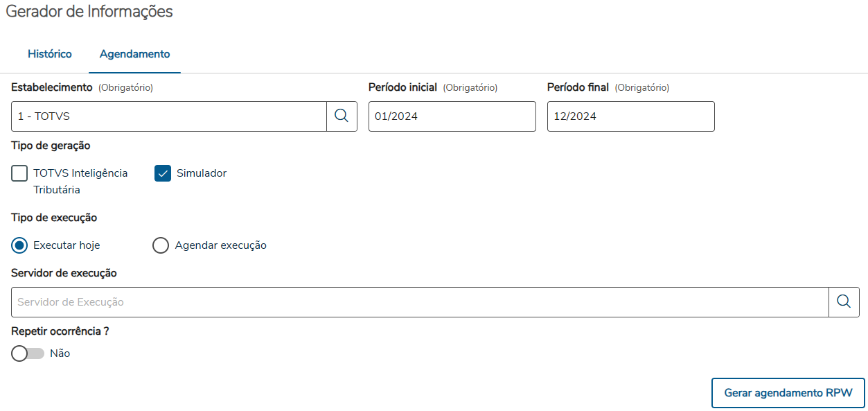Click the Repetir ocorrência ? label
Screen dimensions: 868x411
click(60, 331)
